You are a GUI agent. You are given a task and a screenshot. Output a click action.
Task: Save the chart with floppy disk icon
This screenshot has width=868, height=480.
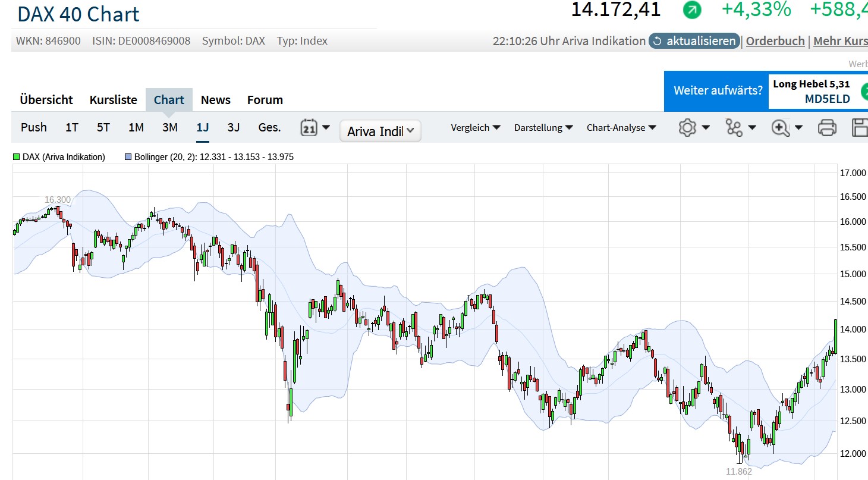[x=860, y=127]
